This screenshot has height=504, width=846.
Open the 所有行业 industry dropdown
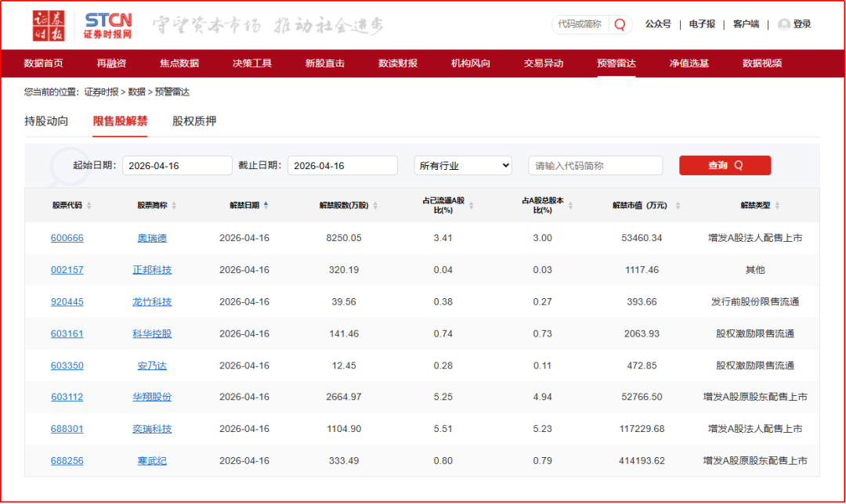463,165
